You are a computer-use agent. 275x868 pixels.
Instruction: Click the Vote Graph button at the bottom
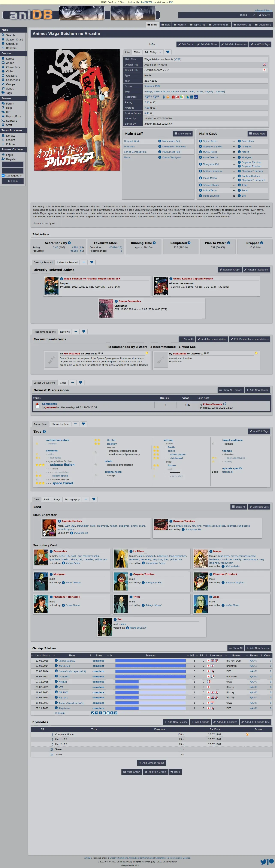tap(132, 772)
